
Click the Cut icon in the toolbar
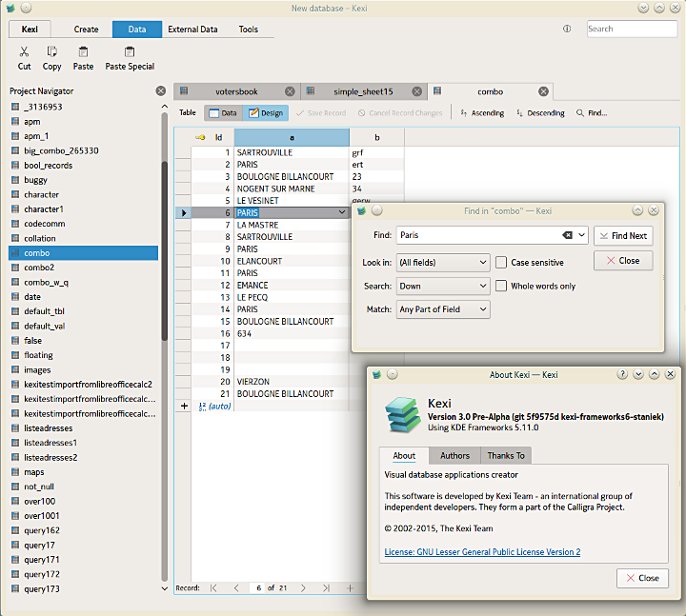pyautogui.click(x=24, y=52)
